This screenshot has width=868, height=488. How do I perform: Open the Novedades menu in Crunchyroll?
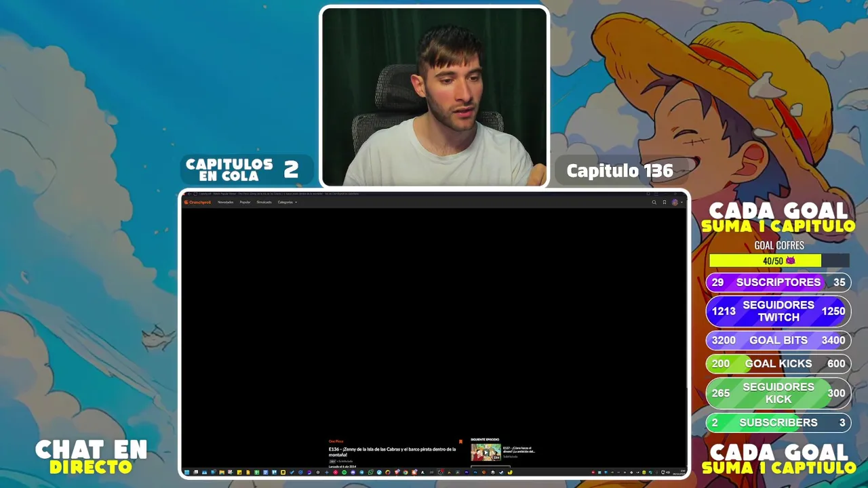(225, 202)
